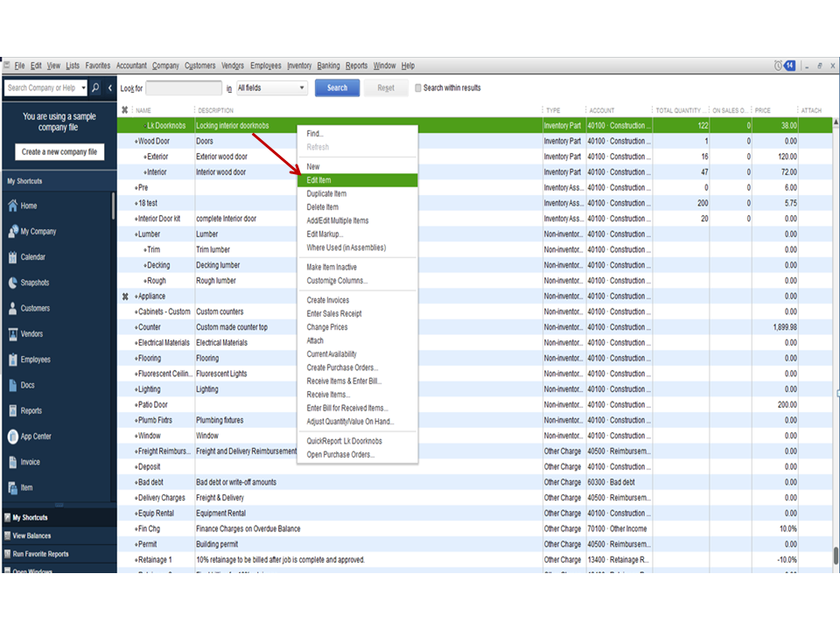Image resolution: width=840 pixels, height=630 pixels.
Task: Choose Find... in the context menu
Action: (x=357, y=133)
